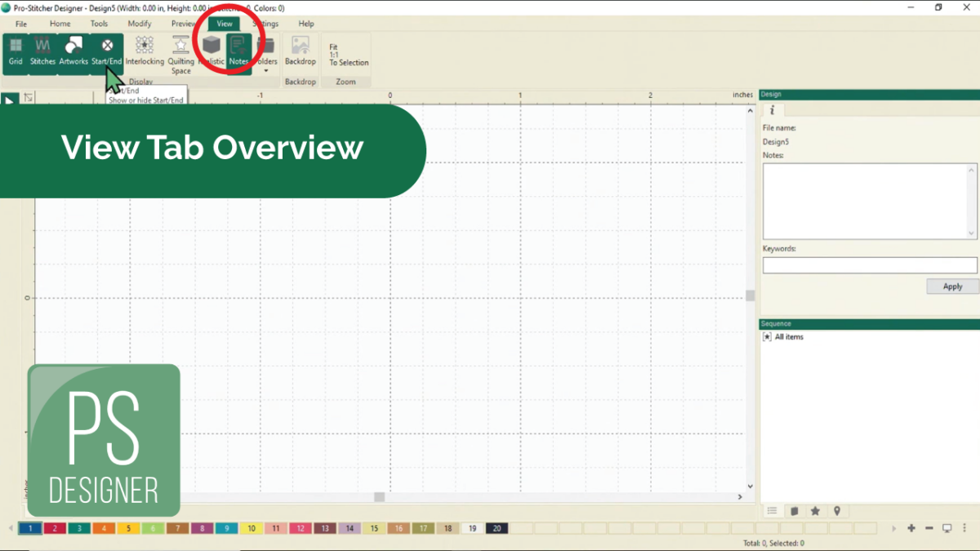Open the location pin tab in the Sequence panel
This screenshot has height=551, width=980.
(x=837, y=511)
